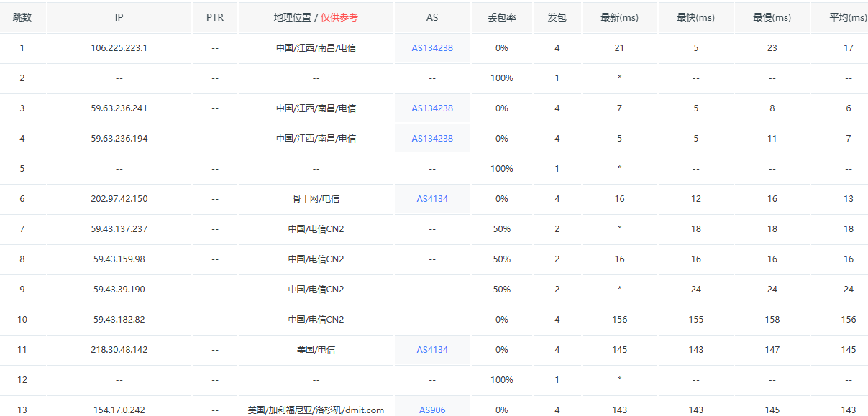Select IP address 59.63.236.194
868x416 pixels.
(119, 139)
